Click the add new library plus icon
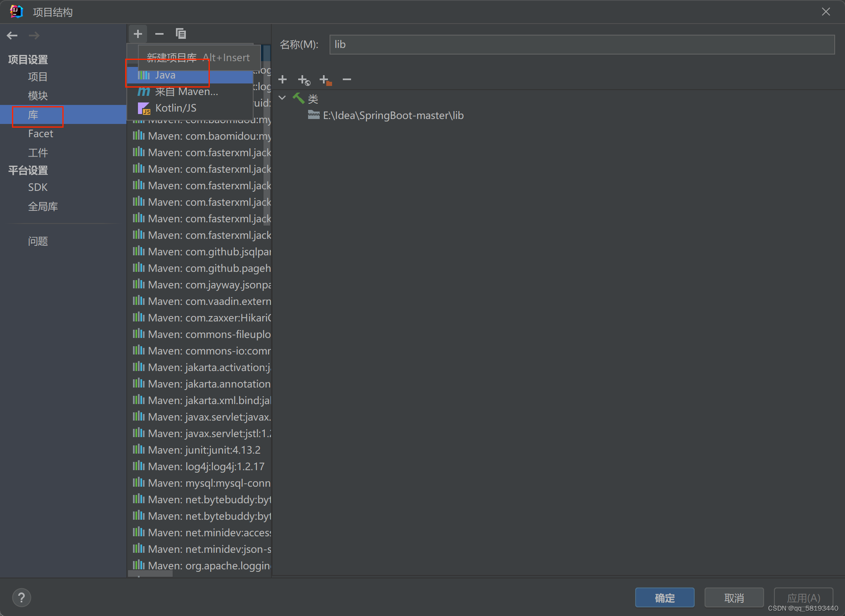845x616 pixels. (138, 33)
